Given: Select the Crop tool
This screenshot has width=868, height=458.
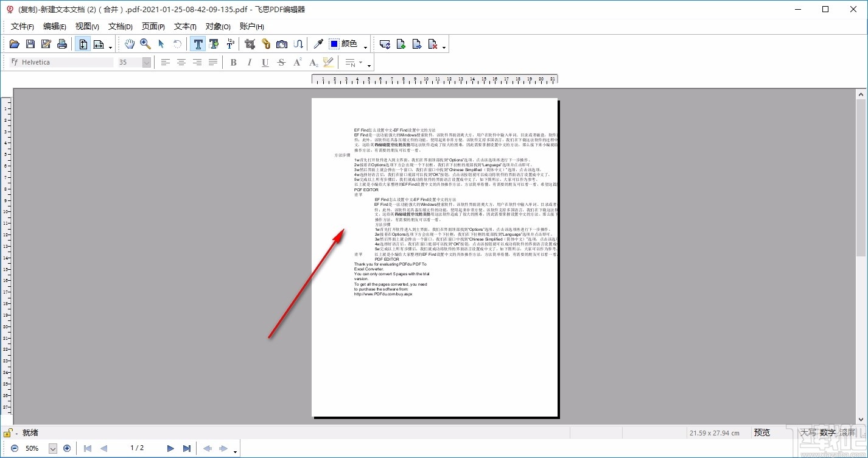Looking at the screenshot, I should (x=250, y=44).
